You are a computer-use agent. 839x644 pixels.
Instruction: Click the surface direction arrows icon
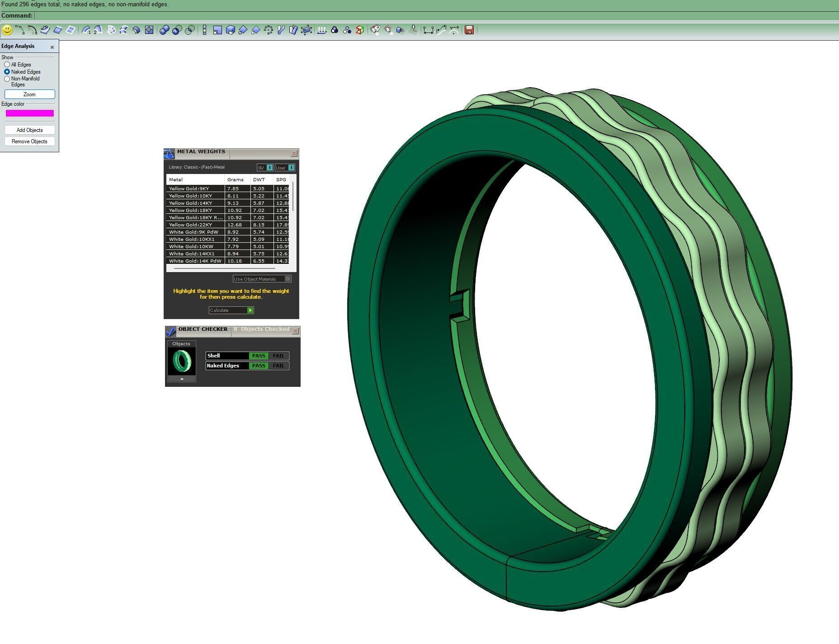tap(322, 30)
